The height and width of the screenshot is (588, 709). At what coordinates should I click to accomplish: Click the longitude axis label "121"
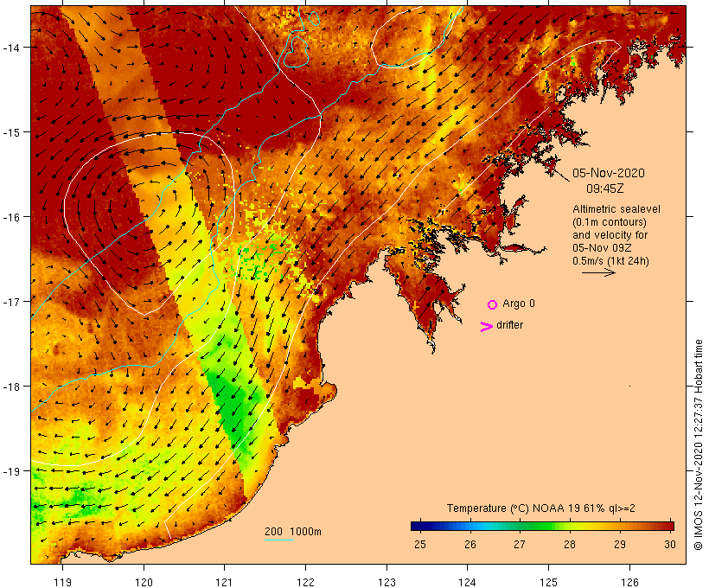click(224, 582)
